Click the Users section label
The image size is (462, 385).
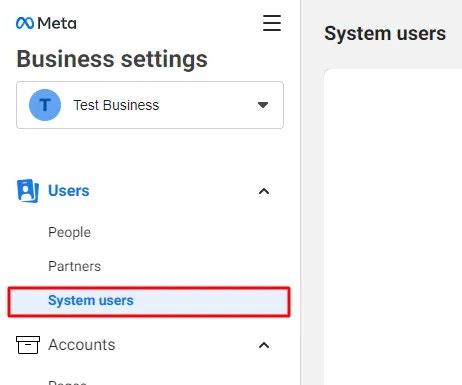(69, 191)
